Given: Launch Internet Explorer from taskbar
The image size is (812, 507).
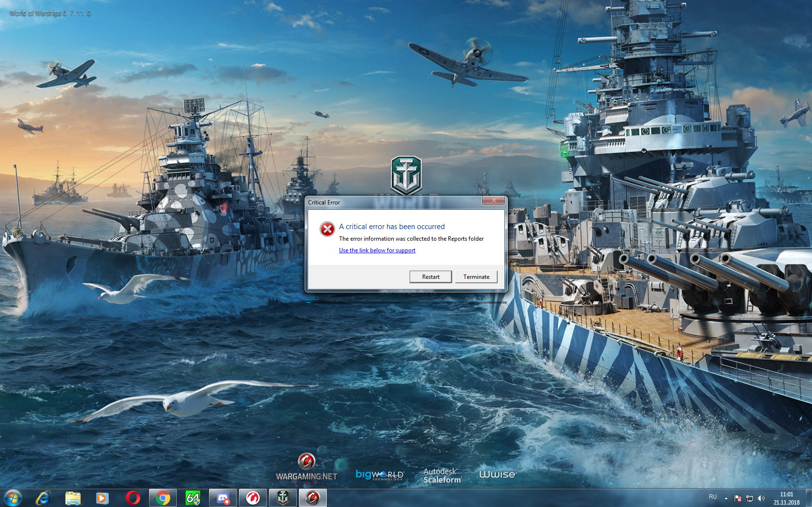Looking at the screenshot, I should 43,498.
